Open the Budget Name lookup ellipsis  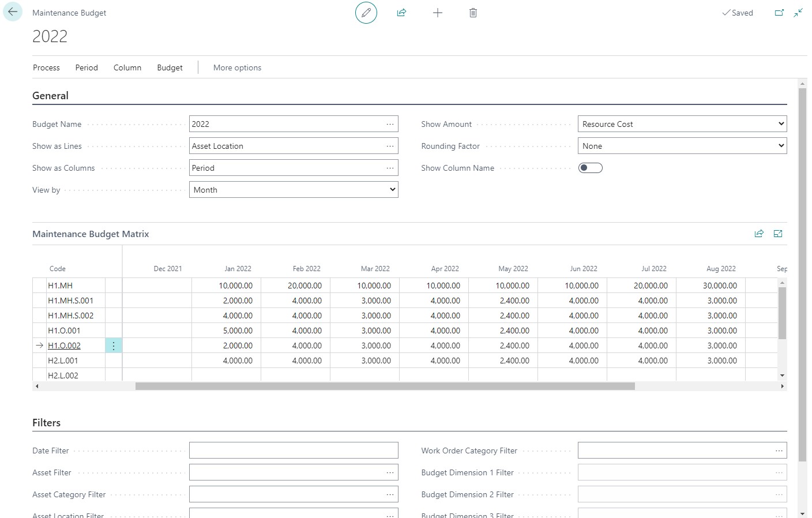click(390, 123)
